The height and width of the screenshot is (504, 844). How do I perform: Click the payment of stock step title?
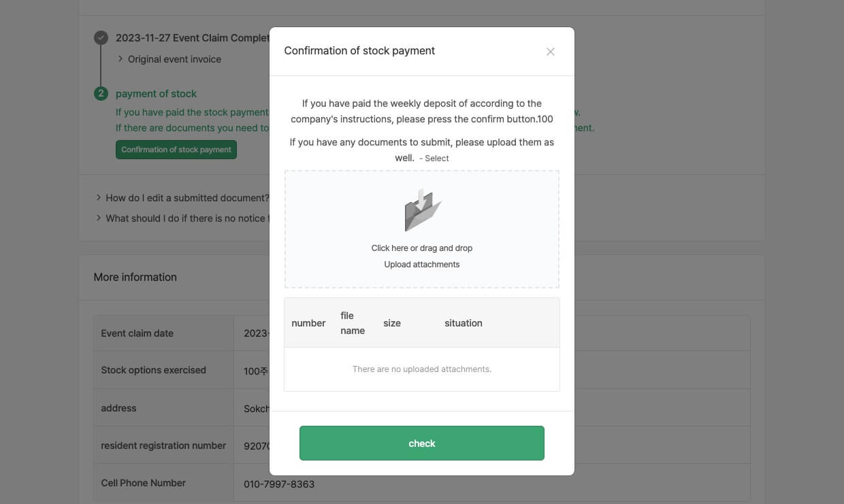tap(156, 94)
